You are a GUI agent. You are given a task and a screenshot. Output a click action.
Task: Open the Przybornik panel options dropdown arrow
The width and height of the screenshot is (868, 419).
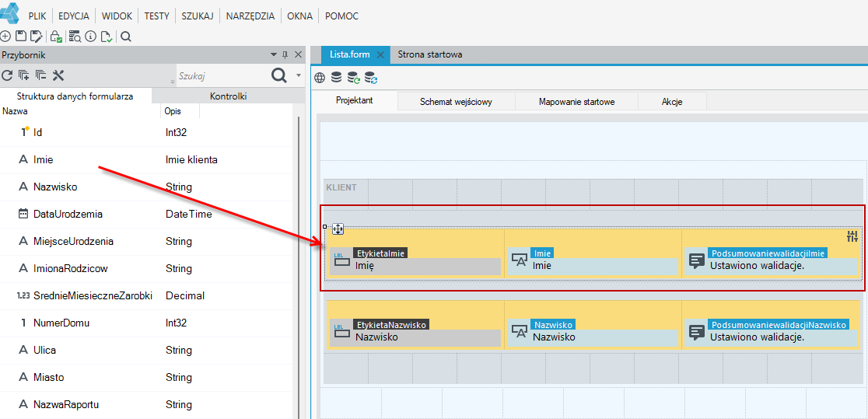coord(274,54)
